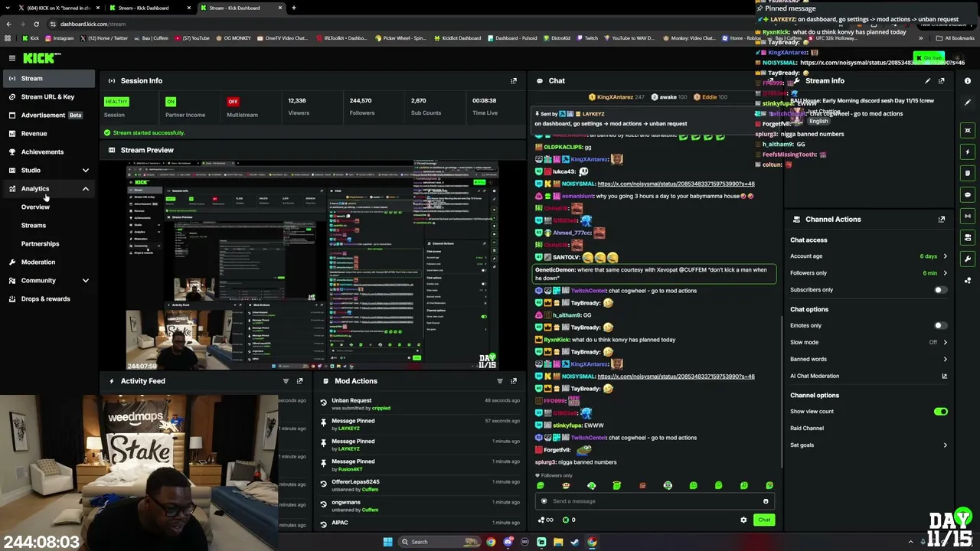Click the Stream Preview video thumbnail
This screenshot has height=551, width=980.
[x=312, y=266]
